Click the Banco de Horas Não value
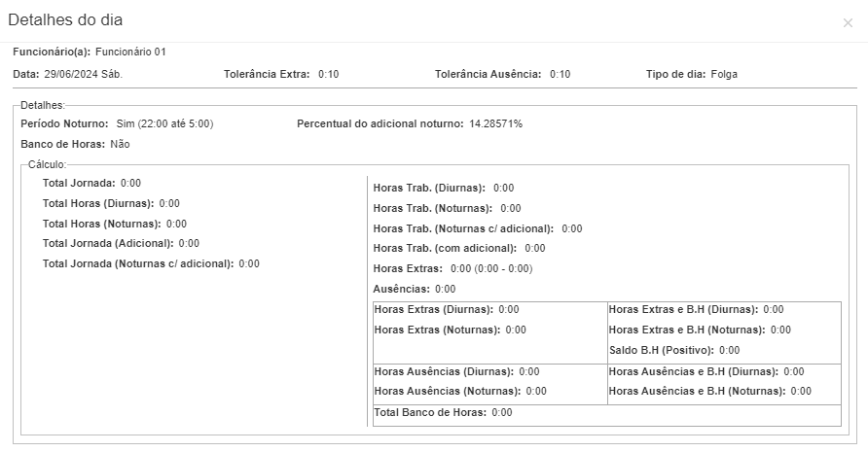 pyautogui.click(x=120, y=144)
